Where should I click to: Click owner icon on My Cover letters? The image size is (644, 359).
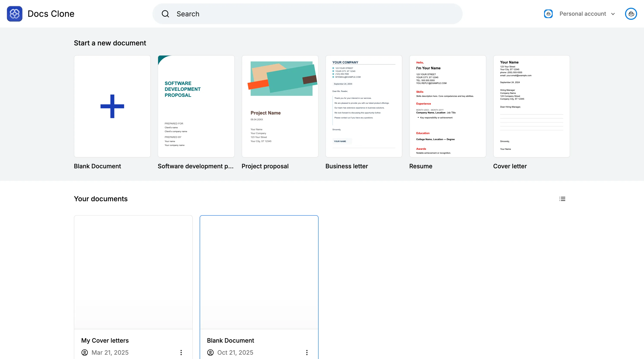[x=85, y=352]
